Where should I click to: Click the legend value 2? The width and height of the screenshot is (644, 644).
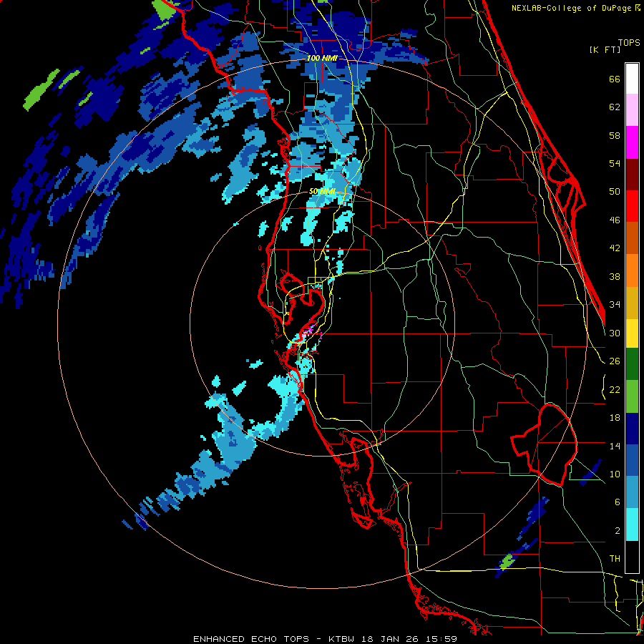pyautogui.click(x=618, y=531)
